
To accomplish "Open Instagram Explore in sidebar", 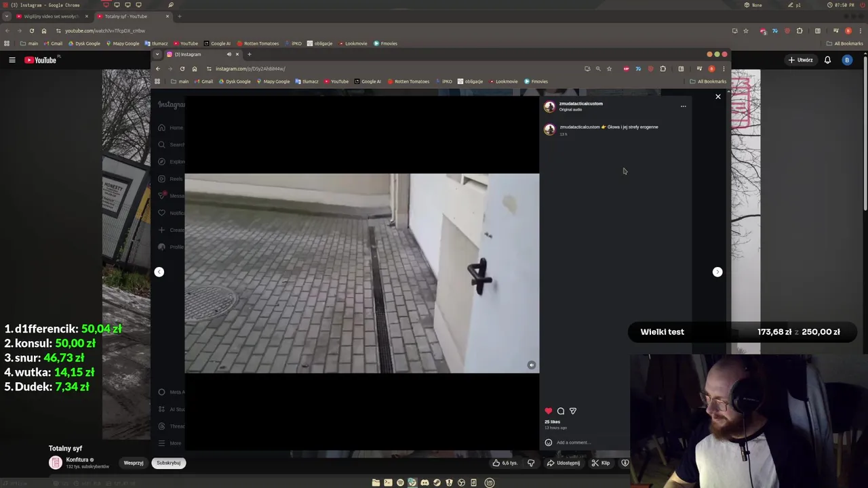I will (x=170, y=161).
